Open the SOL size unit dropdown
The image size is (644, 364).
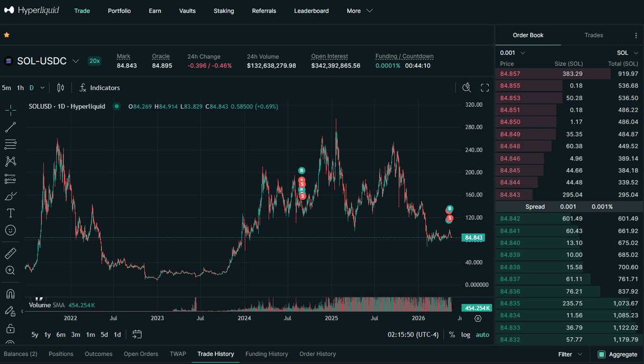[627, 53]
